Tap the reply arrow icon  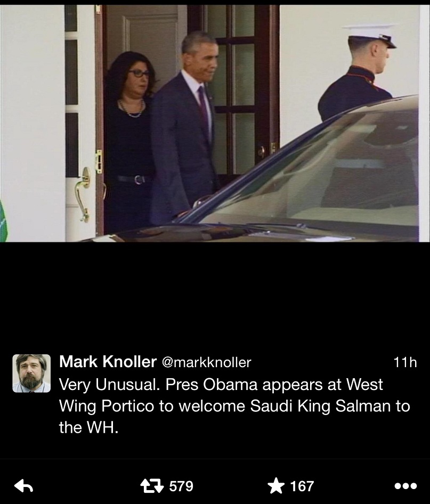[x=24, y=486]
